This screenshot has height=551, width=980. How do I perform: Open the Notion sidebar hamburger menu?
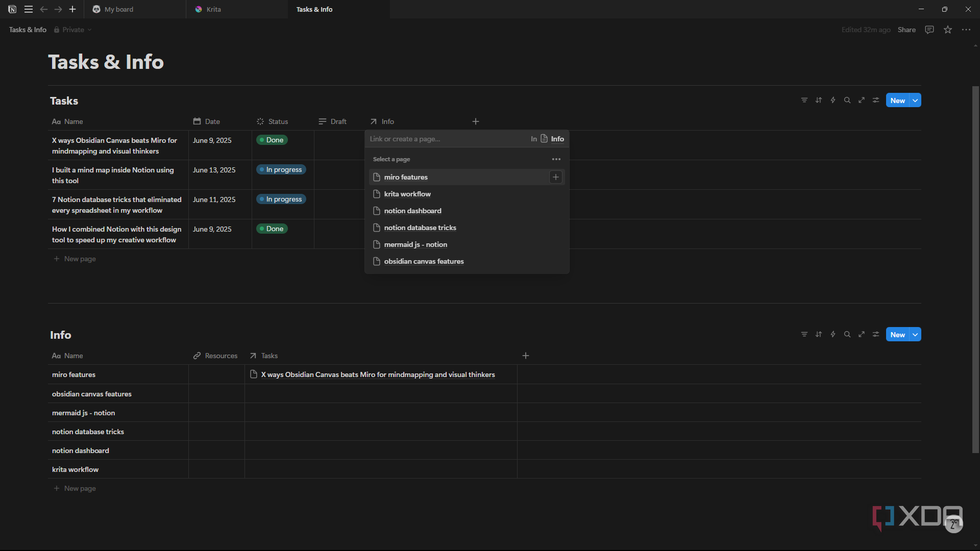[x=29, y=9]
